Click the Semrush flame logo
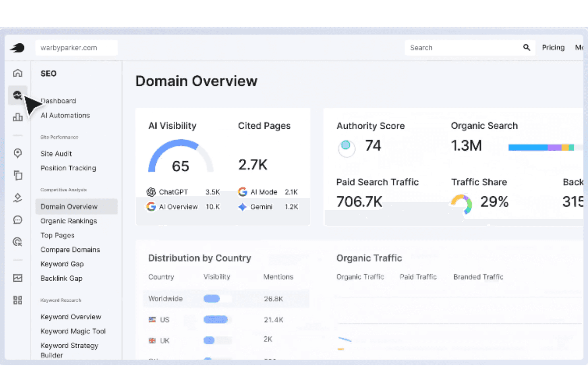 (x=17, y=48)
